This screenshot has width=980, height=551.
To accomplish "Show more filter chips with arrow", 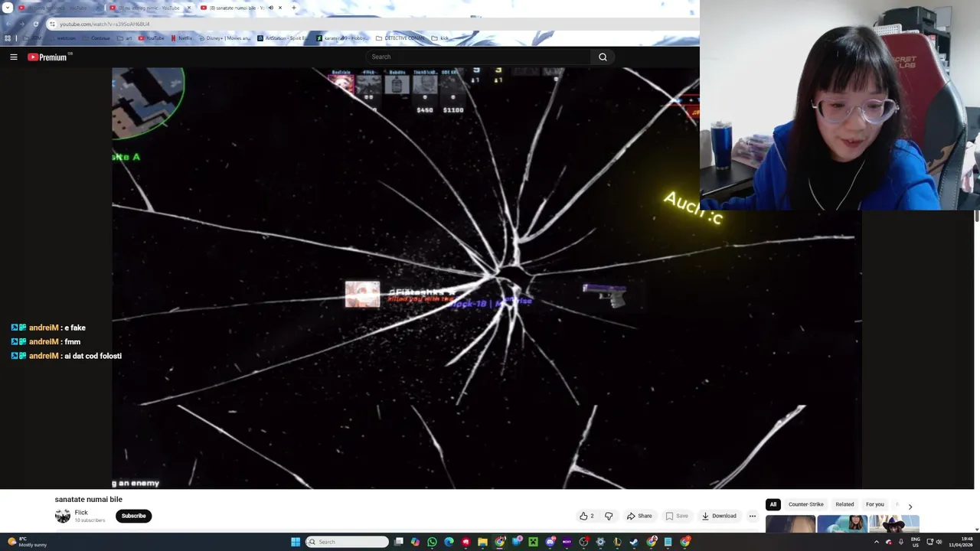I will 910,507.
